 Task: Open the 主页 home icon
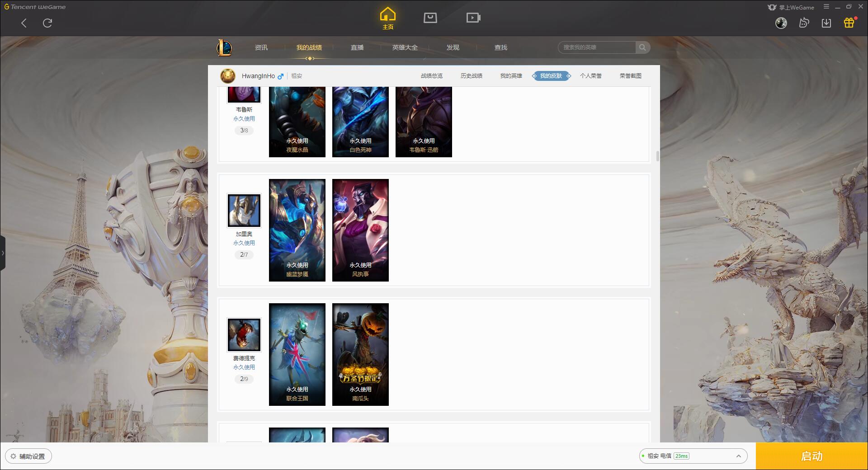pos(387,19)
